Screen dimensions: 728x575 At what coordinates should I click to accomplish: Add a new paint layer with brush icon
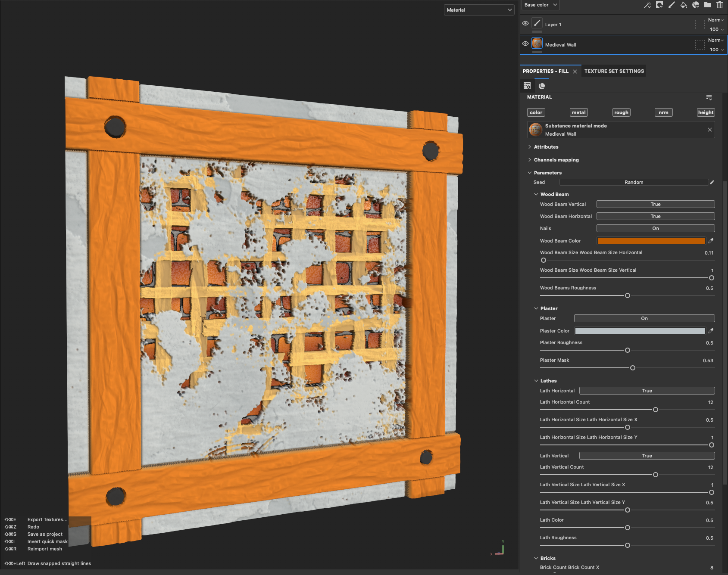(672, 5)
